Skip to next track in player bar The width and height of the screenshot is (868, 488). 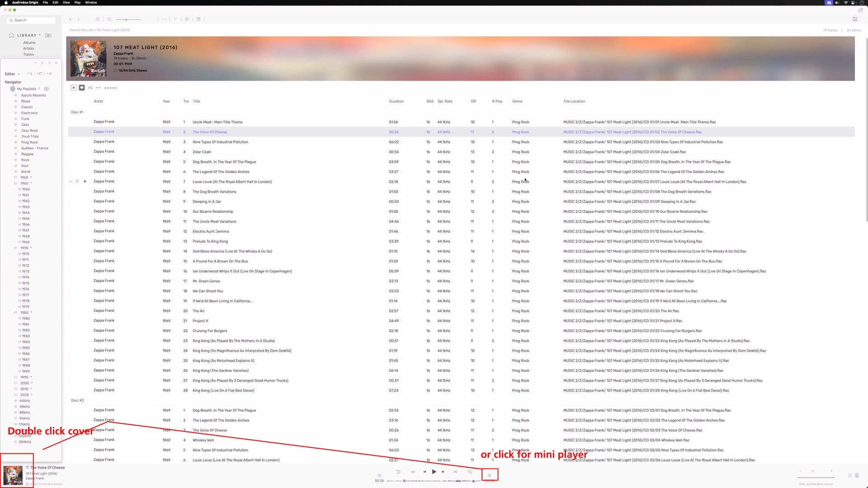click(x=443, y=472)
